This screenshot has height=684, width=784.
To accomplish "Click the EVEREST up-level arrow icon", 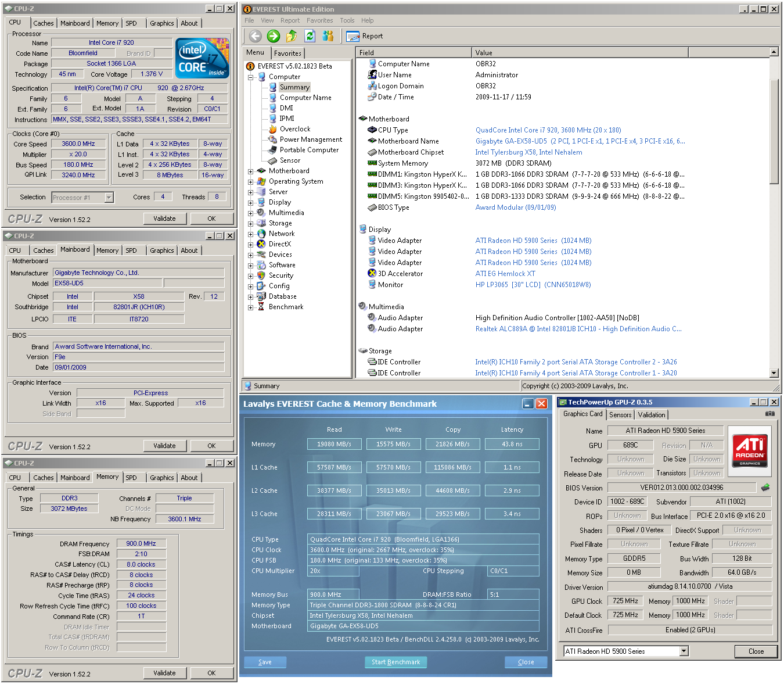I will (292, 36).
